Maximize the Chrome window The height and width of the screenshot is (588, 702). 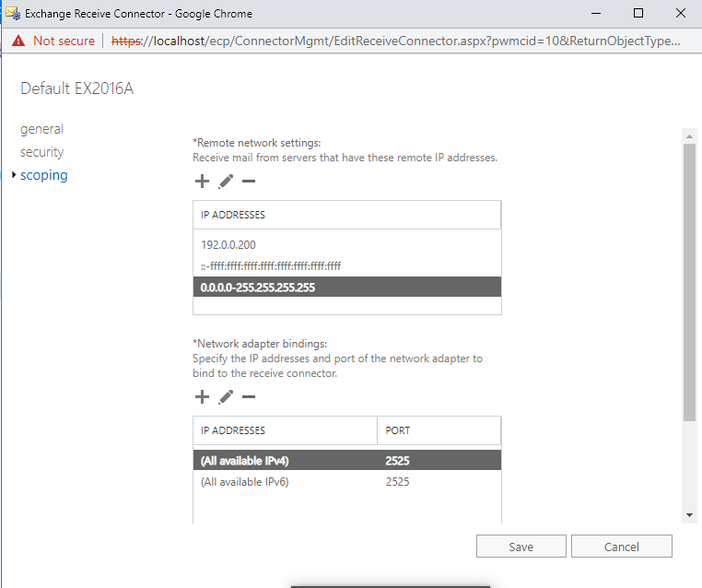click(638, 14)
